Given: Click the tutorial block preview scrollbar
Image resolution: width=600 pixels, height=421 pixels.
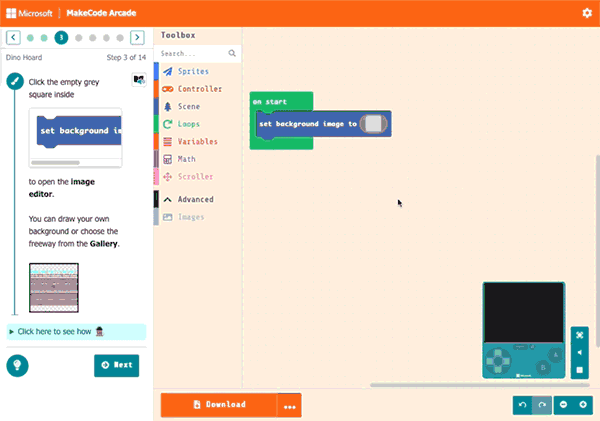Looking at the screenshot, I should (x=55, y=163).
